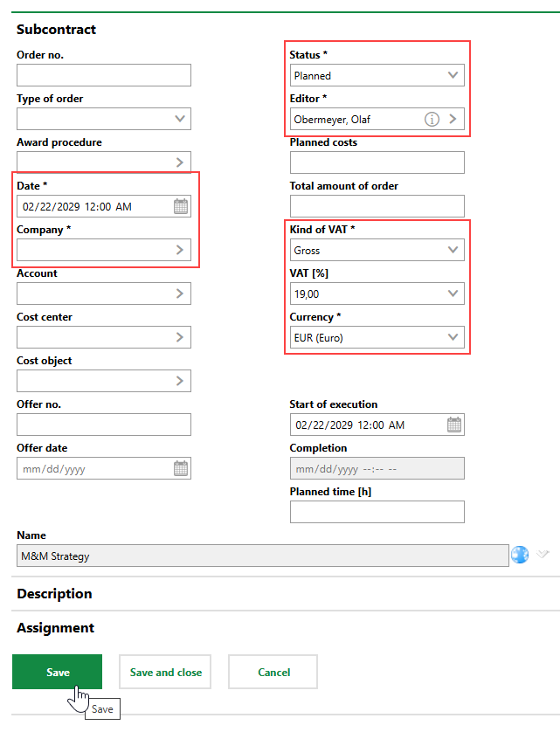Image resolution: width=560 pixels, height=732 pixels.
Task: Click the Editor field text Obermeyer, Olaf
Action: point(332,120)
